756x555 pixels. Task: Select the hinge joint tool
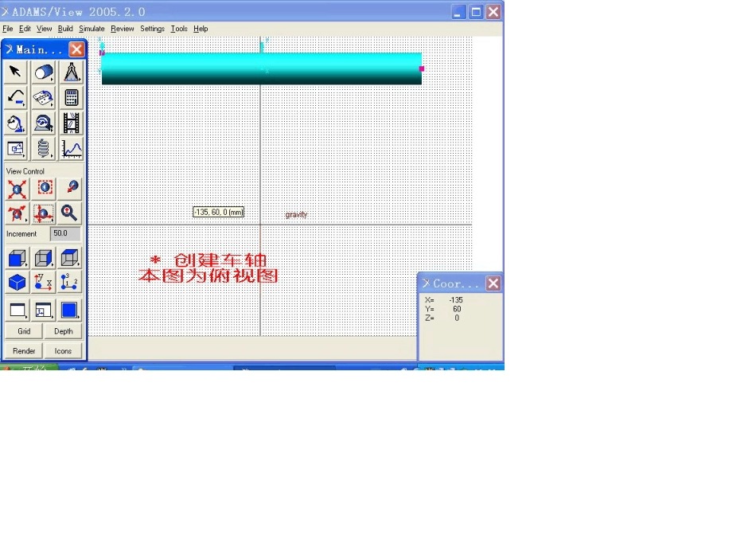pyautogui.click(x=44, y=97)
